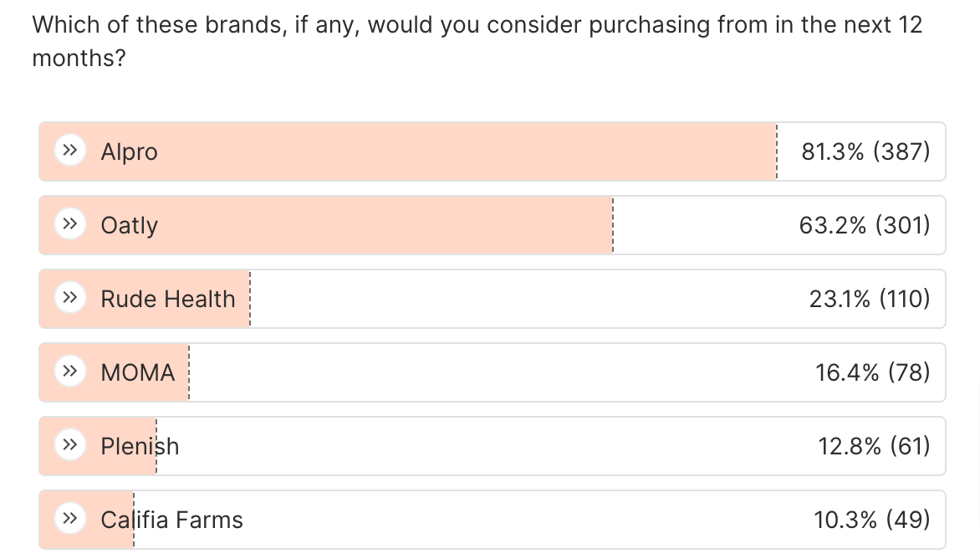Select the chevron icon on the top answer row
980x559 pixels.
70,150
